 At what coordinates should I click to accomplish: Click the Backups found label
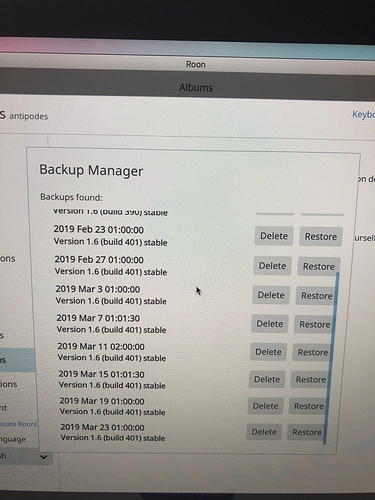[71, 197]
